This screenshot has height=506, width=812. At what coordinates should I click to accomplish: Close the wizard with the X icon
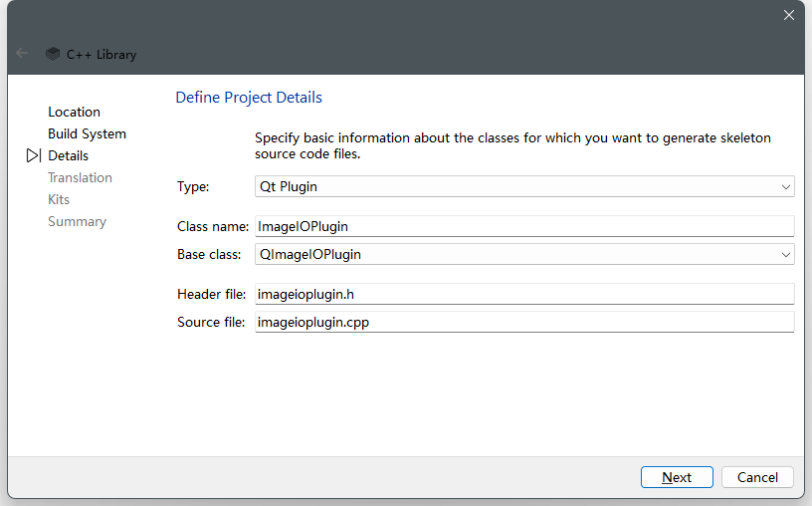789,15
